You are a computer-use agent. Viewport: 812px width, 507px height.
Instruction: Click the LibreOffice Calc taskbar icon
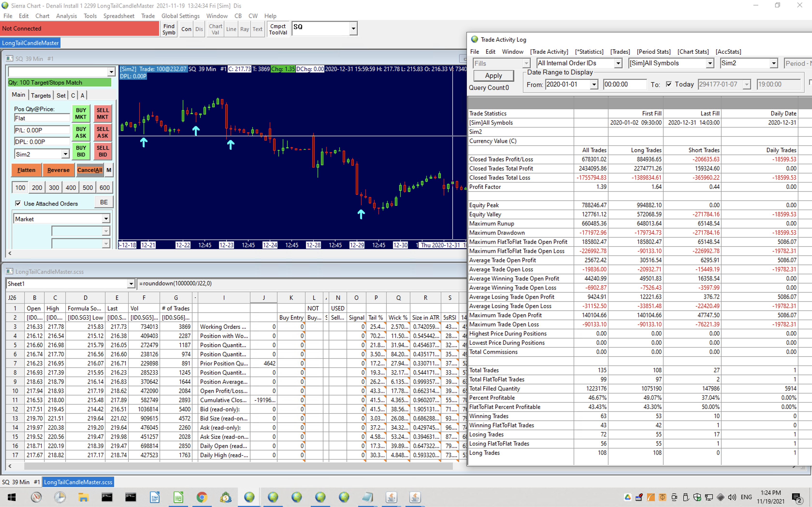178,497
